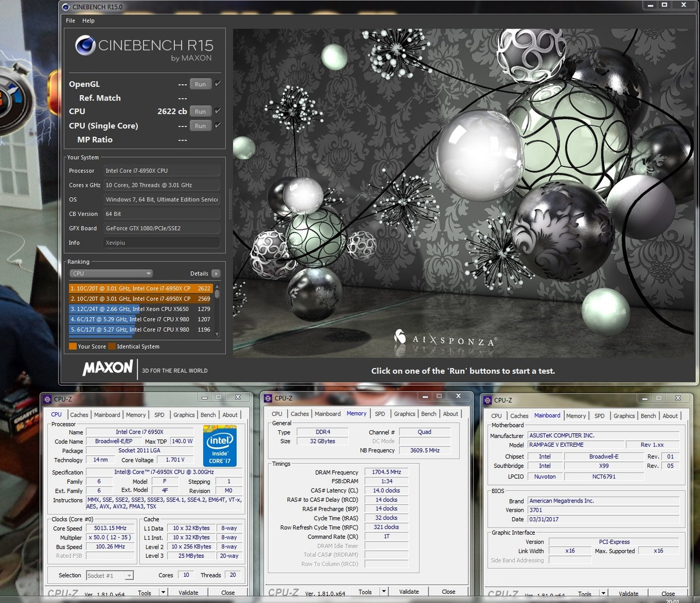Click the orange Your Score legend swatch

[72, 346]
